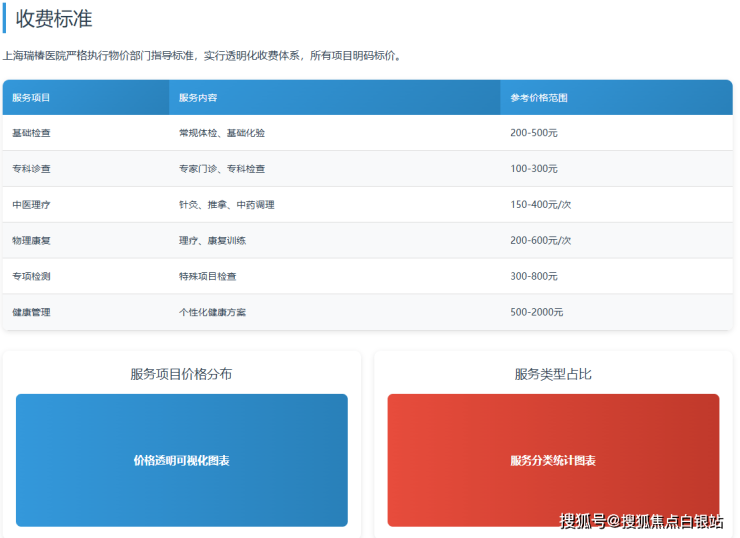Click the 500-2000元 price cell
740x538 pixels.
click(537, 313)
